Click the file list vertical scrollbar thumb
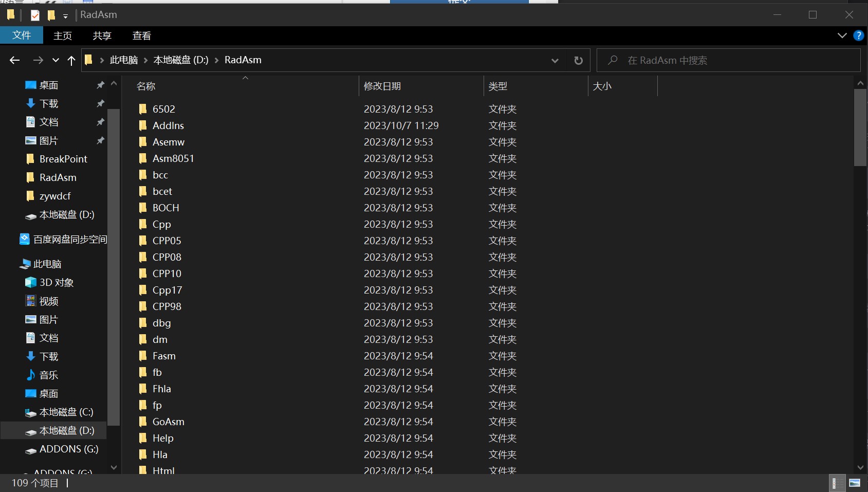The height and width of the screenshot is (492, 868). point(860,127)
